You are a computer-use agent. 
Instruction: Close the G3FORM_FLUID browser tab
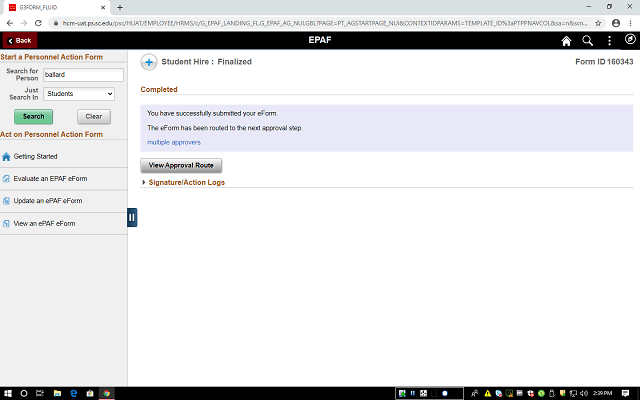103,7
